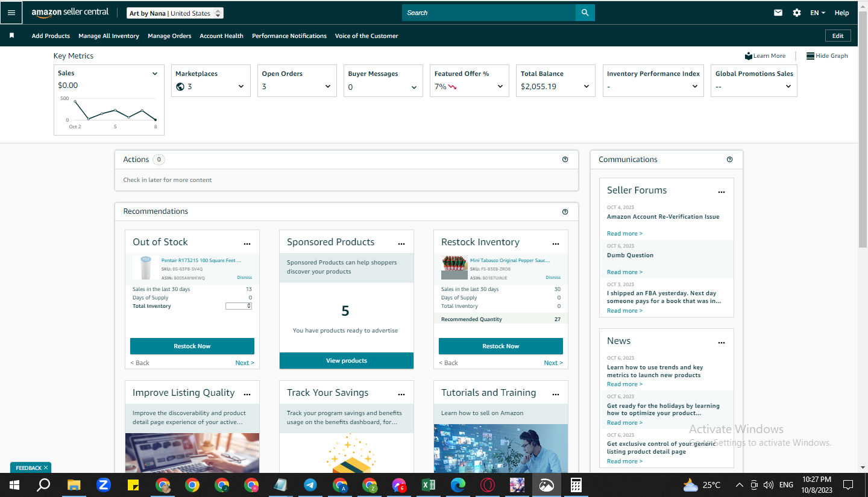868x497 pixels.
Task: Launch Calculator from the taskbar
Action: [576, 485]
